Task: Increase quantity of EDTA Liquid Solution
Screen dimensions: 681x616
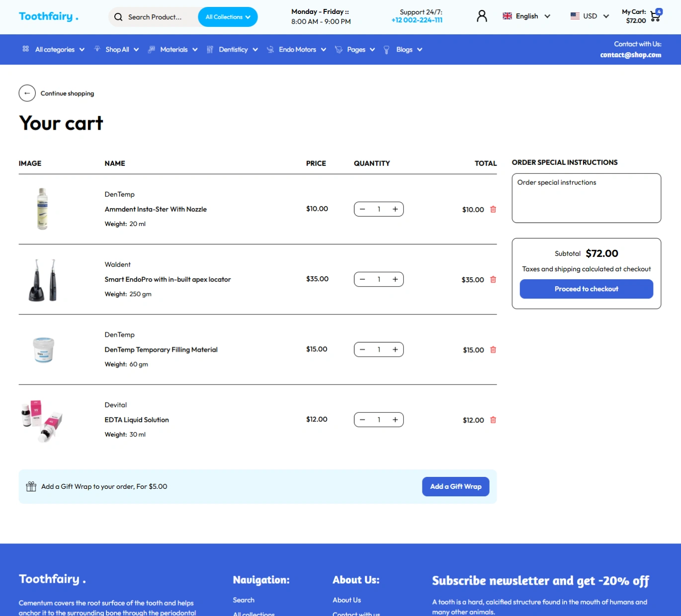Action: point(395,420)
